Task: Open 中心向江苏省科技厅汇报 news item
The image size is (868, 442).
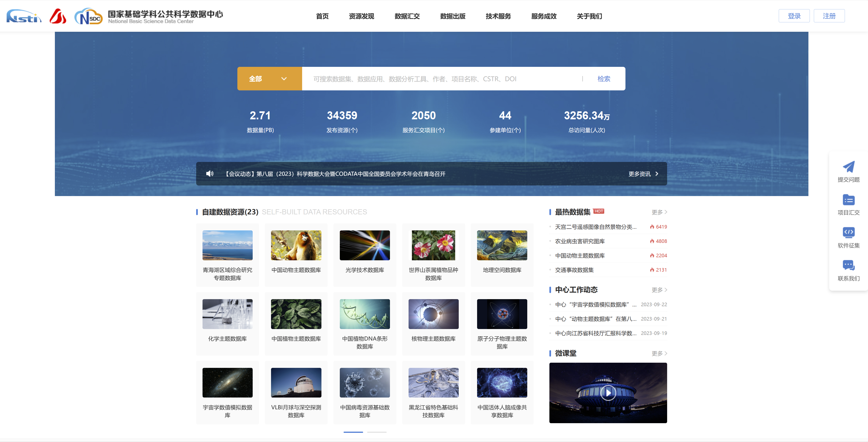Action: pos(596,333)
